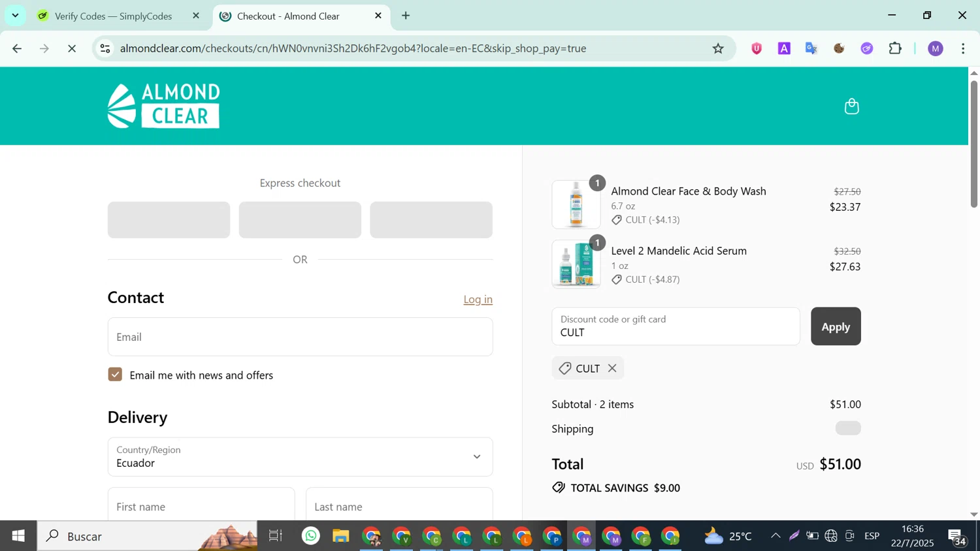The image size is (980, 551).
Task: Click the Buscar taskbar search box
Action: coord(148,536)
